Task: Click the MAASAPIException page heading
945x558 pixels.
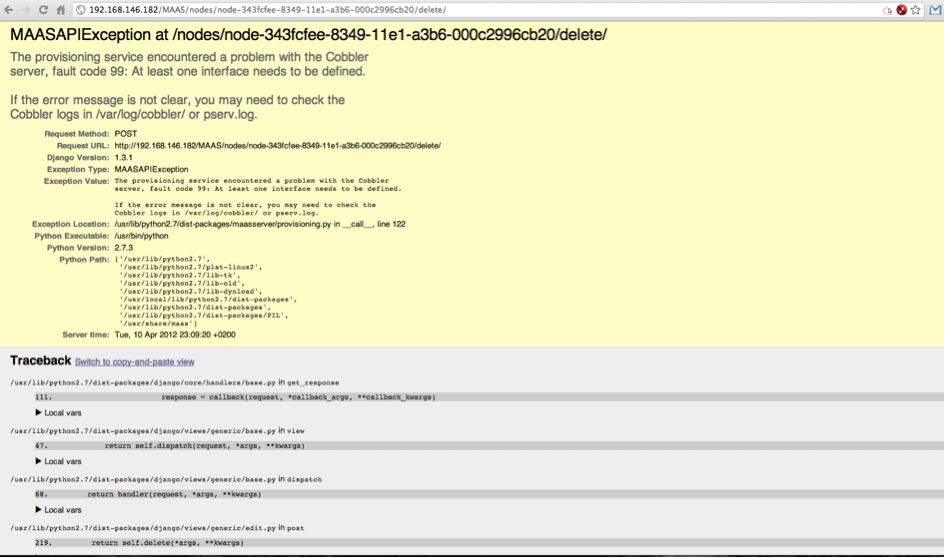Action: [308, 34]
